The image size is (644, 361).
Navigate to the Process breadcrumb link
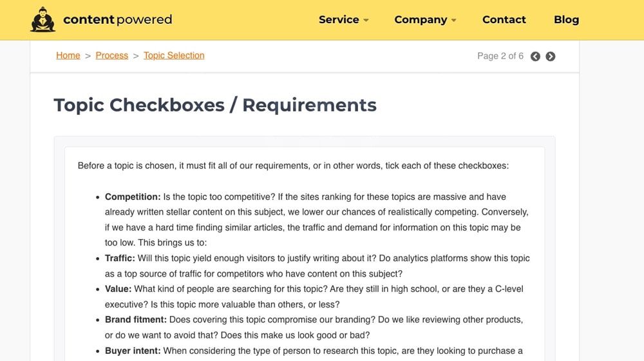pos(112,55)
